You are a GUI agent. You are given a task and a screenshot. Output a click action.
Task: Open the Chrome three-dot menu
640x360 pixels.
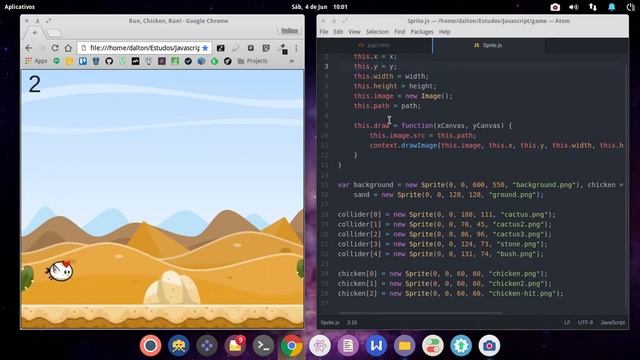296,48
